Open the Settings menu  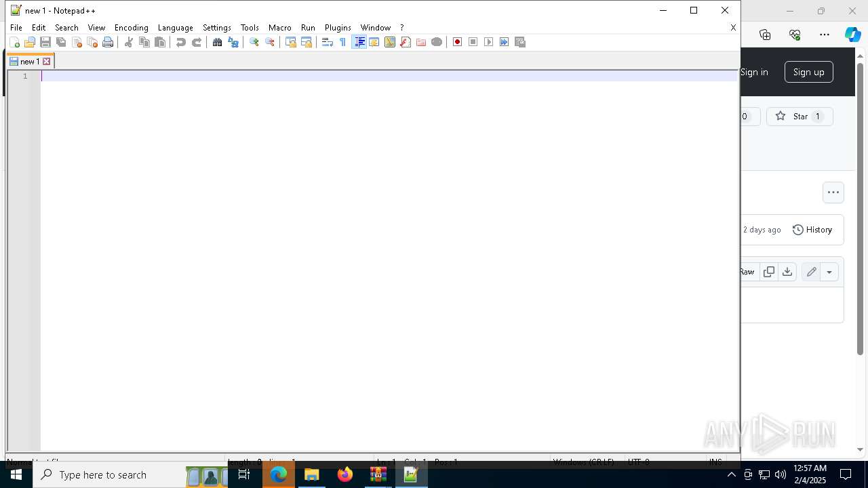point(217,28)
